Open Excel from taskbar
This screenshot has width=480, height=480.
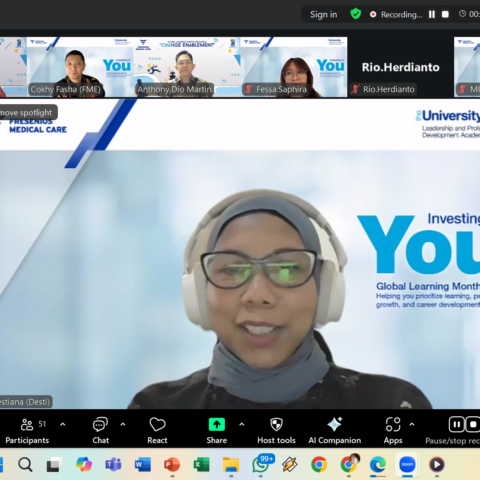tap(201, 464)
